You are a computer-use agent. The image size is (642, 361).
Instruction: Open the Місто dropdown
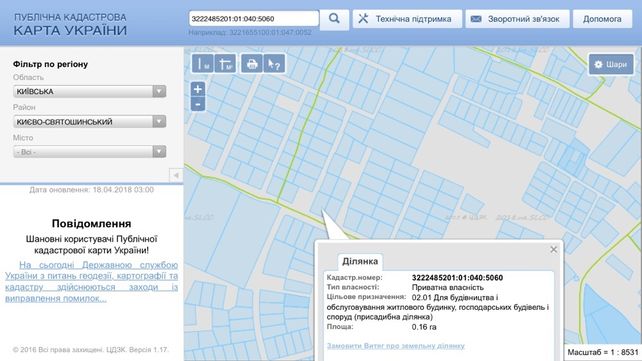(x=89, y=152)
